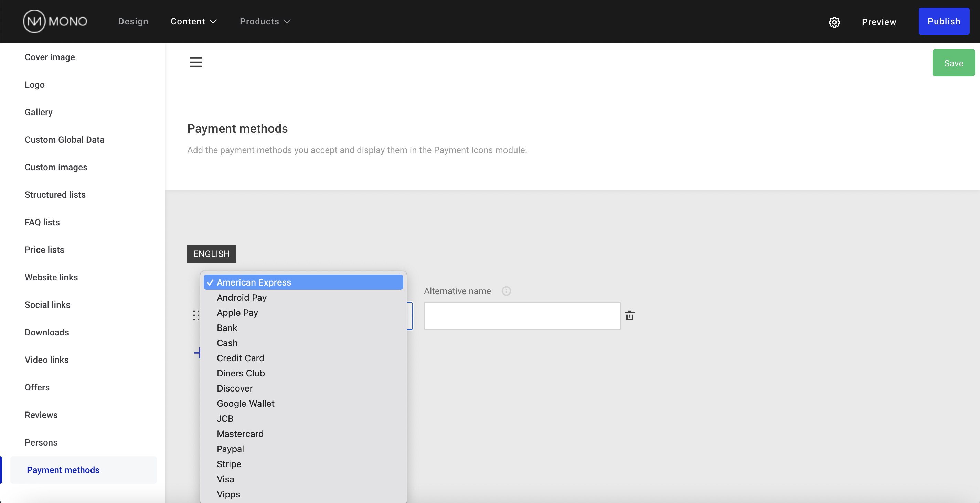980x503 pixels.
Task: Show Alternative name info icon
Action: click(506, 291)
